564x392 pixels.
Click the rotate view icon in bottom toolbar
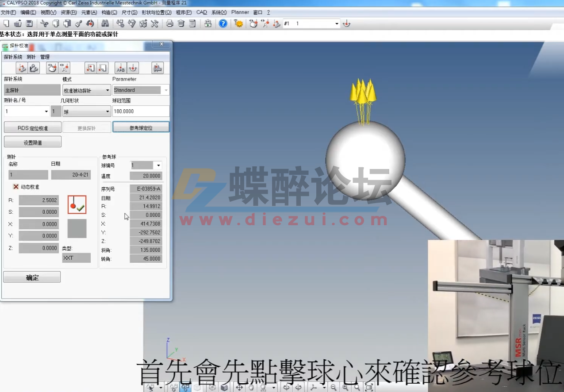[286, 387]
